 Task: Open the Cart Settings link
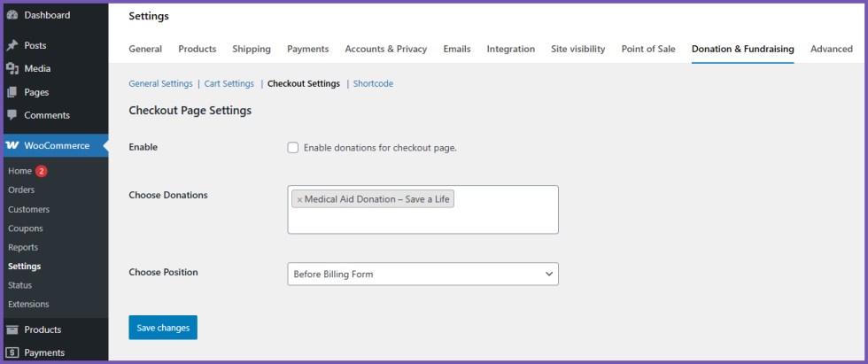click(x=229, y=84)
